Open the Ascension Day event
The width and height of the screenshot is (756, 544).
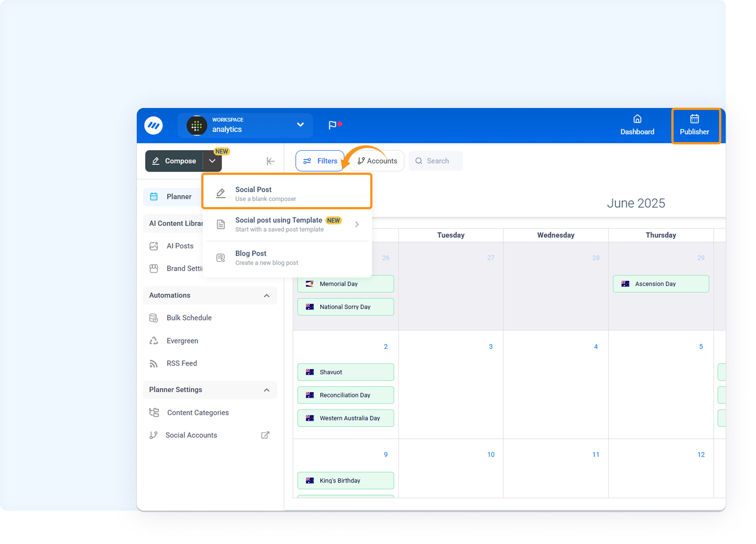(661, 284)
